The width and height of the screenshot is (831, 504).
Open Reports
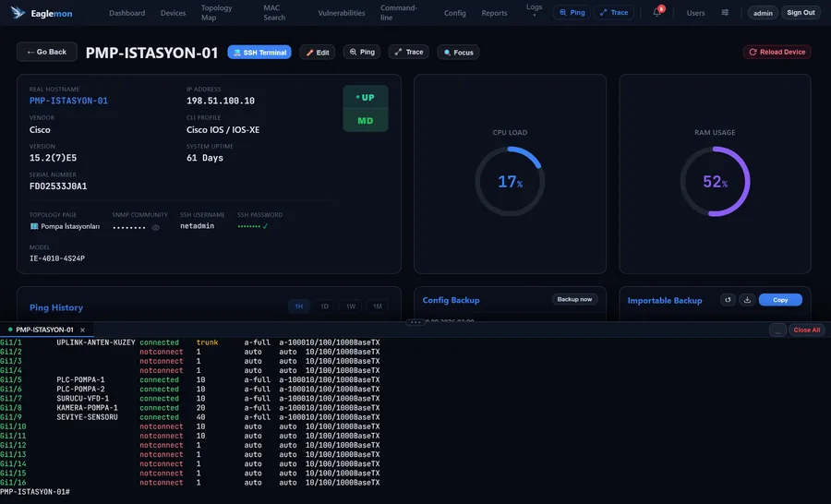(x=494, y=13)
